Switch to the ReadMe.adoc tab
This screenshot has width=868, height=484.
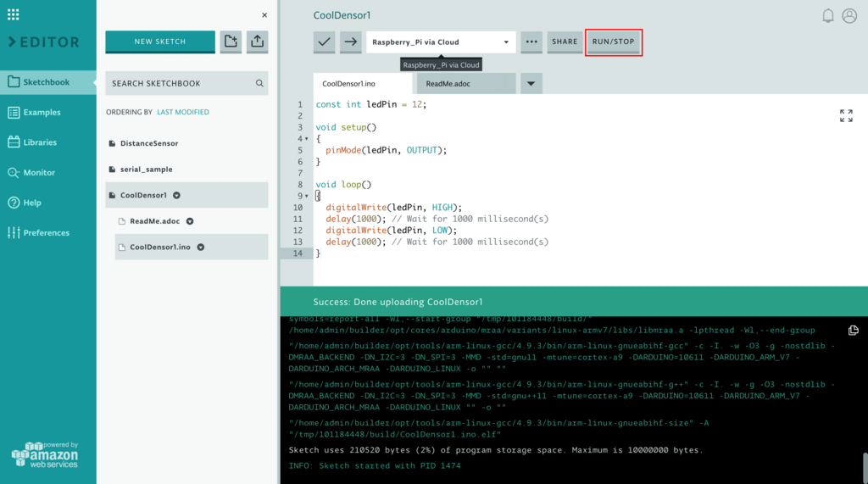(x=466, y=84)
